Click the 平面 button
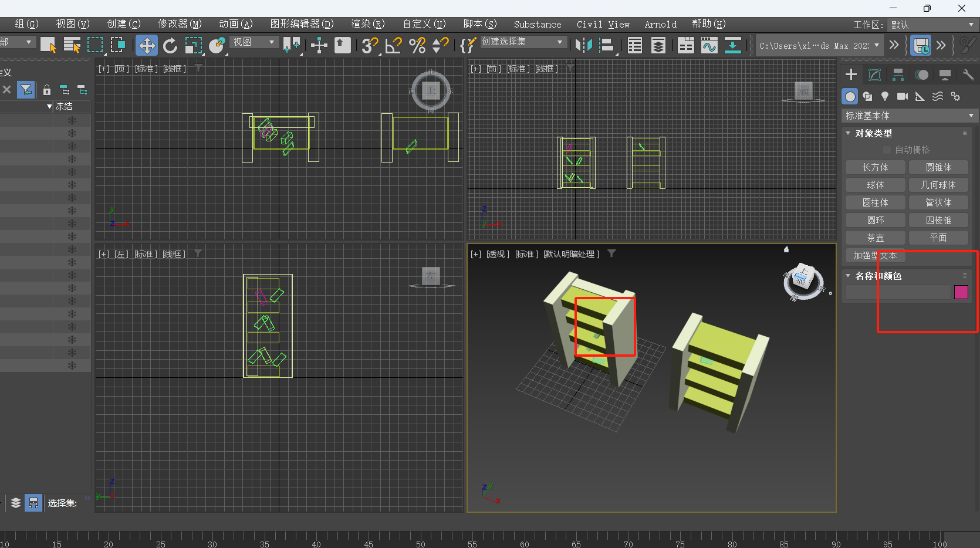The width and height of the screenshot is (980, 548). coord(938,238)
